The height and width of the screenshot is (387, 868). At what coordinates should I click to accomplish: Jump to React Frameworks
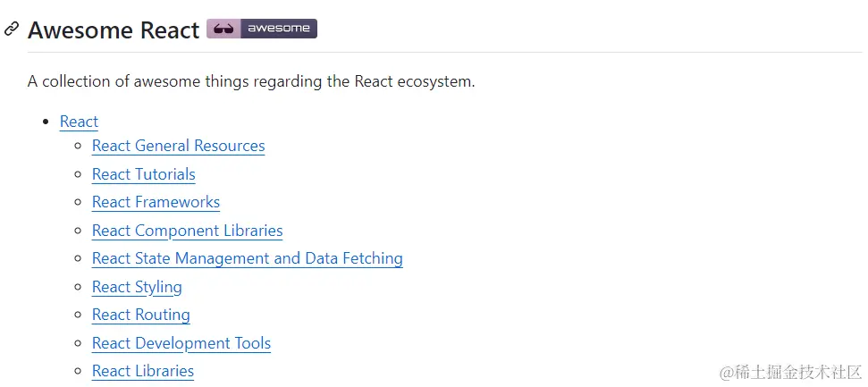[x=156, y=202]
